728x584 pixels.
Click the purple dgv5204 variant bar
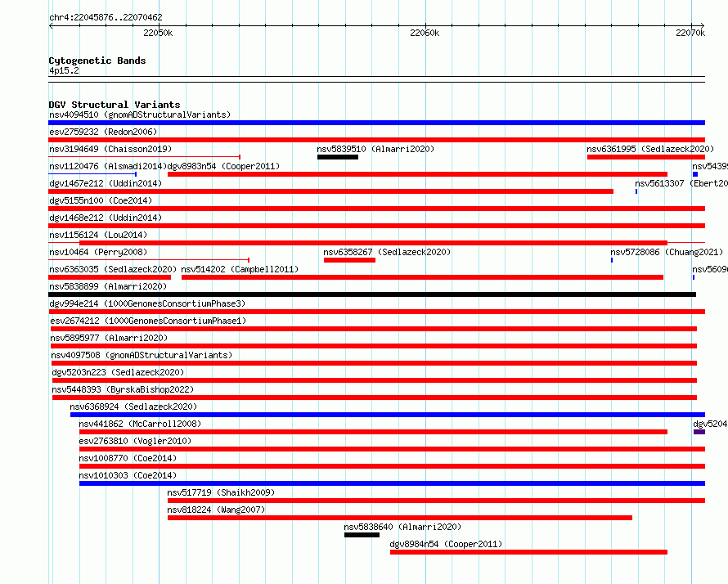coord(699,432)
